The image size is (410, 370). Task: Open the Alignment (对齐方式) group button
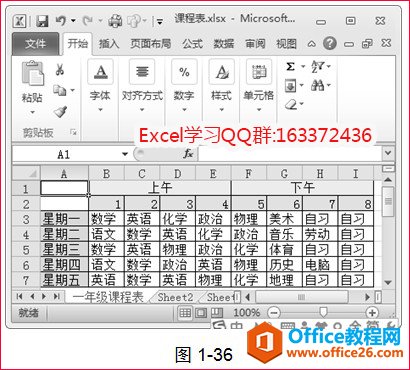point(142,86)
